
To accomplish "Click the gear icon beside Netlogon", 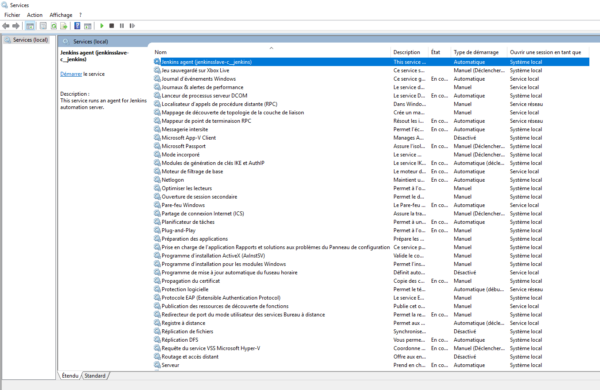I will tap(157, 179).
